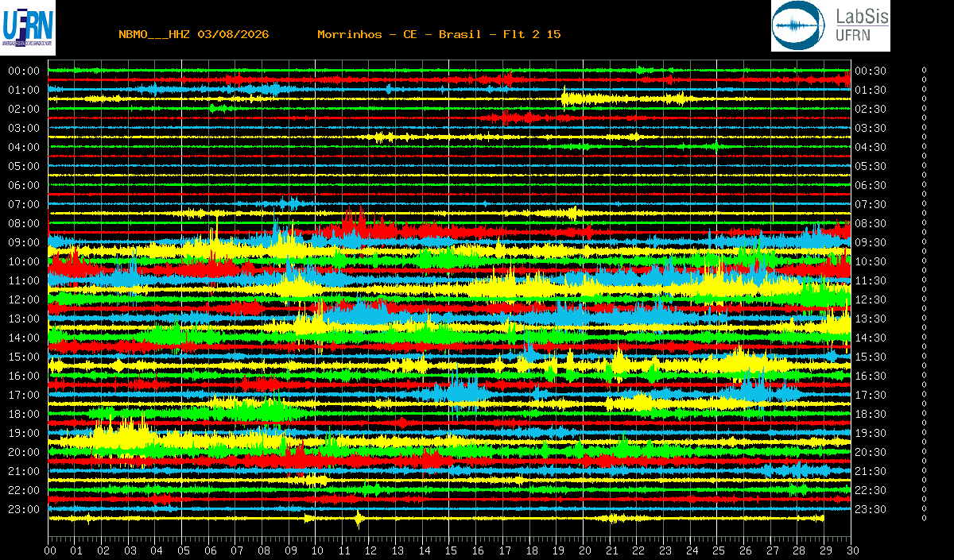This screenshot has height=560, width=954.
Task: Select the 11:00 hour label
Action: coord(24,280)
